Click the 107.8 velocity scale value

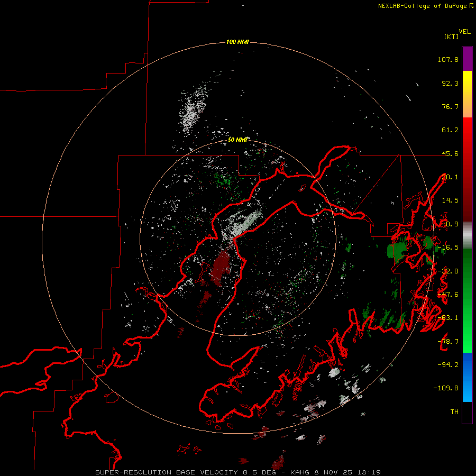pyautogui.click(x=448, y=59)
